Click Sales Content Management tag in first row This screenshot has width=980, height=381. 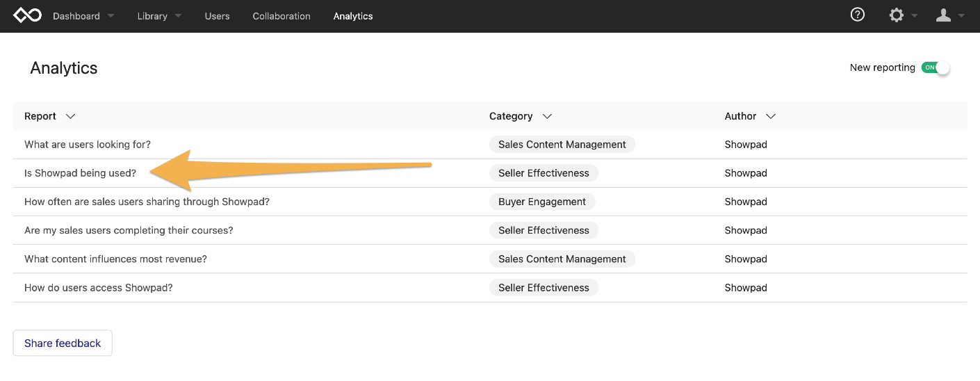[562, 145]
